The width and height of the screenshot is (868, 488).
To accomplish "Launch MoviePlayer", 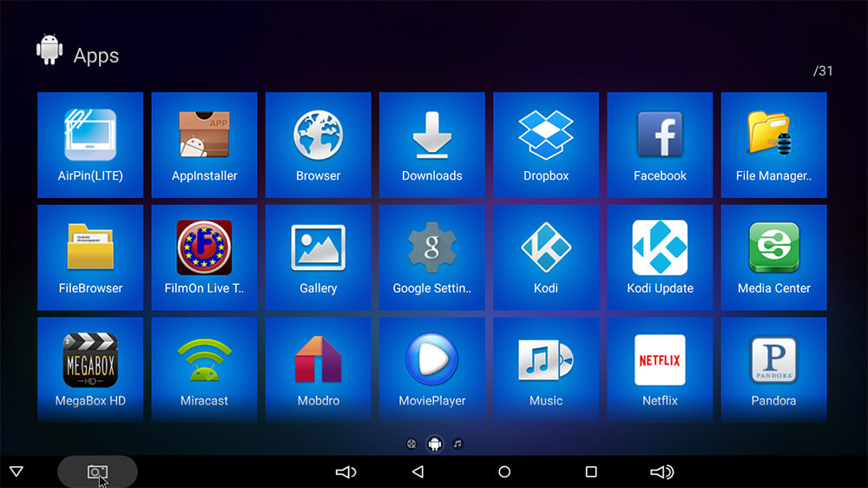I will click(x=432, y=370).
